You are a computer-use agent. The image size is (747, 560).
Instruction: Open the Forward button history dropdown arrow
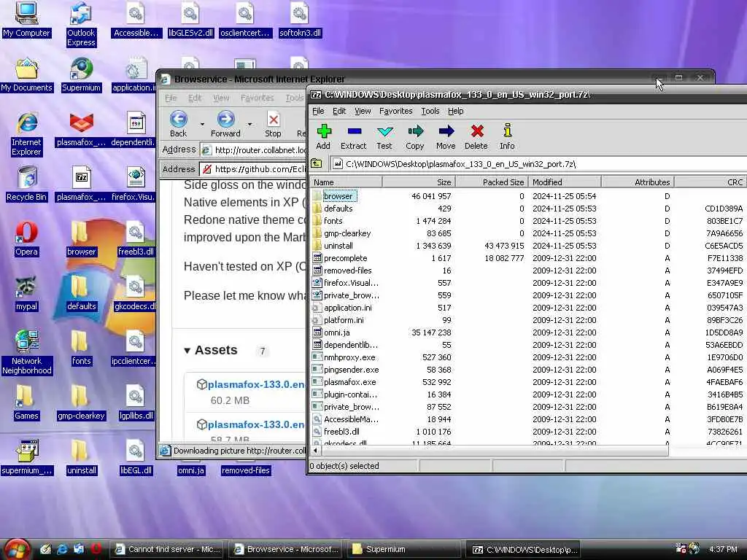(249, 124)
